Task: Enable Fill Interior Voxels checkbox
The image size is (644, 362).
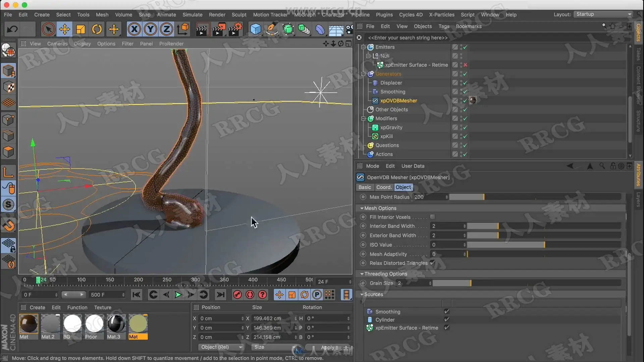Action: (x=432, y=217)
